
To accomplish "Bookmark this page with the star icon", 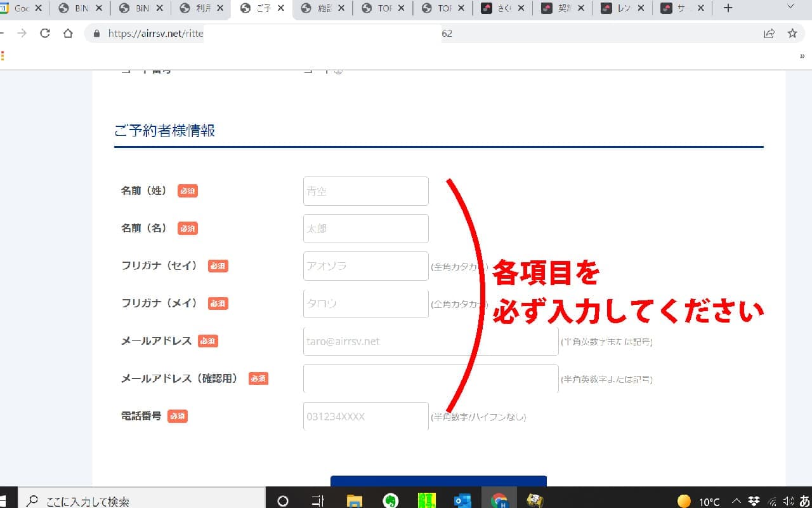I will coord(792,34).
